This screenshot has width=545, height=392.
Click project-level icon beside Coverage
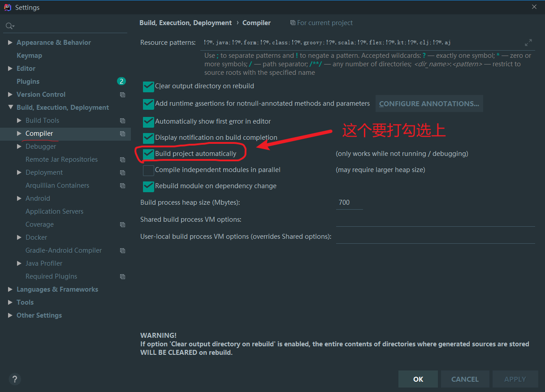[x=122, y=224]
